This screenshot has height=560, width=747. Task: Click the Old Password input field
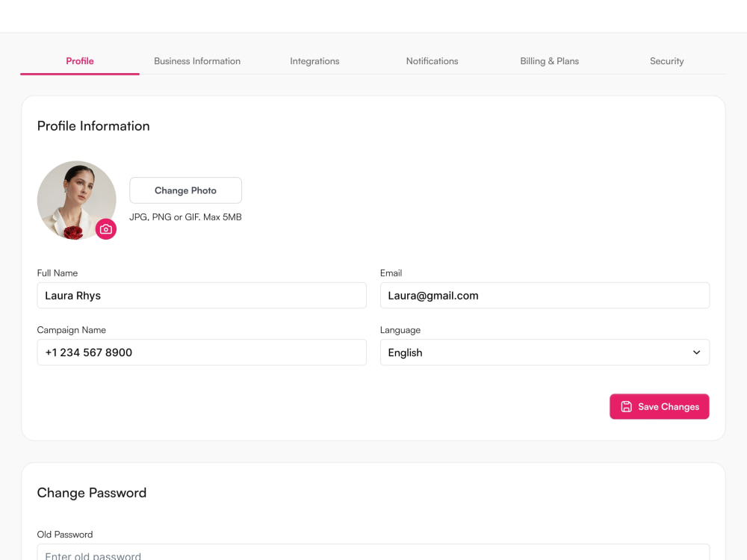coord(373,553)
